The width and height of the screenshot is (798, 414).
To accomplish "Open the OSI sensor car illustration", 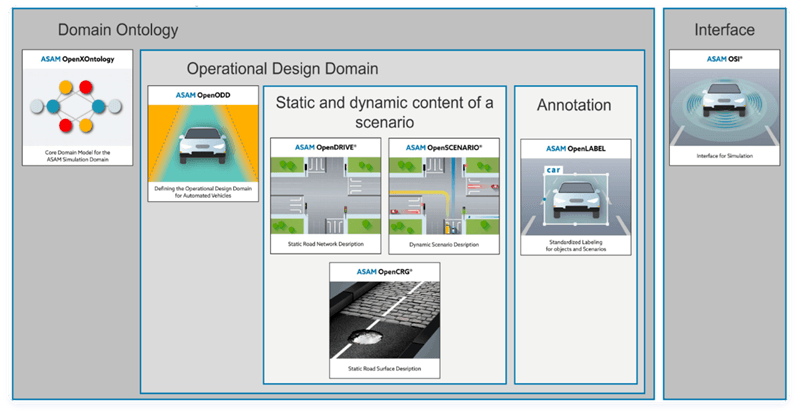I will [724, 107].
